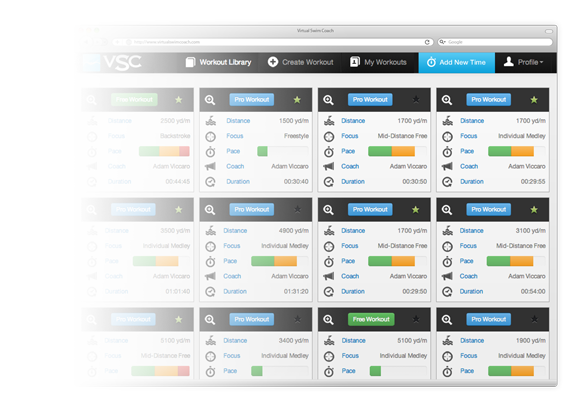Zoom into the 1500 yd/m Freestyle workout
Screen dimensions: 585x411
[x=210, y=100]
